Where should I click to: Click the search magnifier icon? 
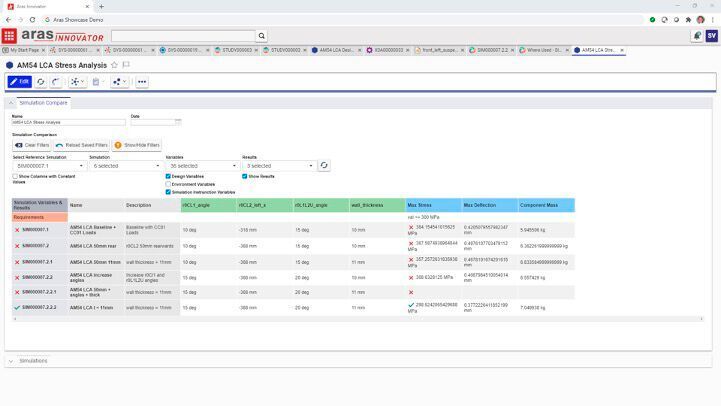[x=262, y=36]
